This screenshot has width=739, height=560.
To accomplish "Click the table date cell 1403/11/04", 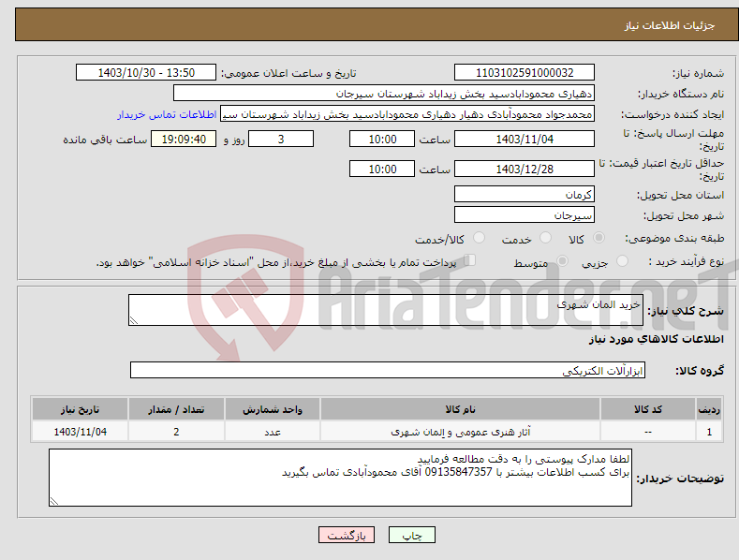I will point(81,432).
